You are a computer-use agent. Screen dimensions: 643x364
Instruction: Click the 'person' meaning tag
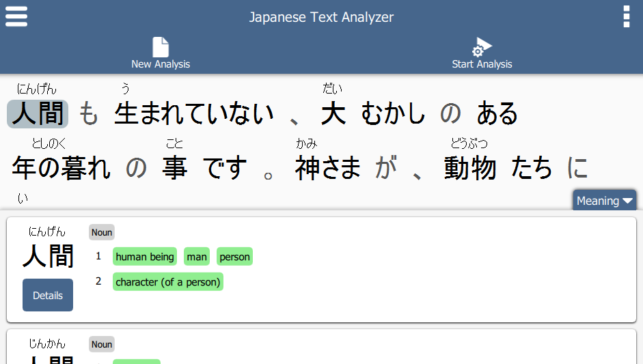(x=234, y=257)
